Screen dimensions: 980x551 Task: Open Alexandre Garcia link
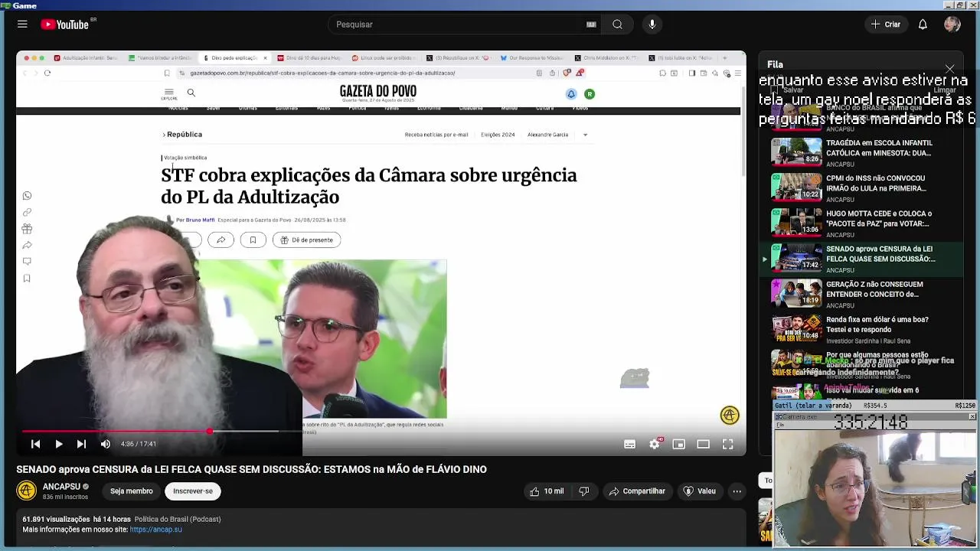(x=547, y=135)
